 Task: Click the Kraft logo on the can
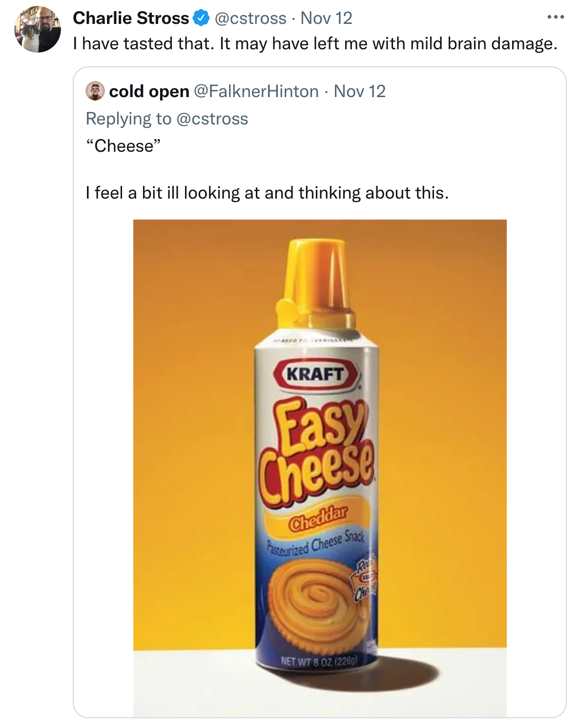click(315, 375)
